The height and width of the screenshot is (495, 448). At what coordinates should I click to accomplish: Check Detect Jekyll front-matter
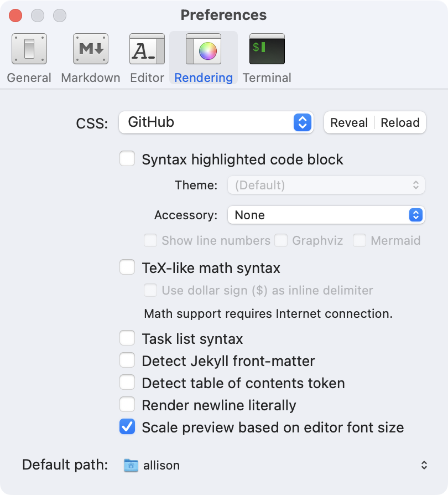pyautogui.click(x=128, y=361)
